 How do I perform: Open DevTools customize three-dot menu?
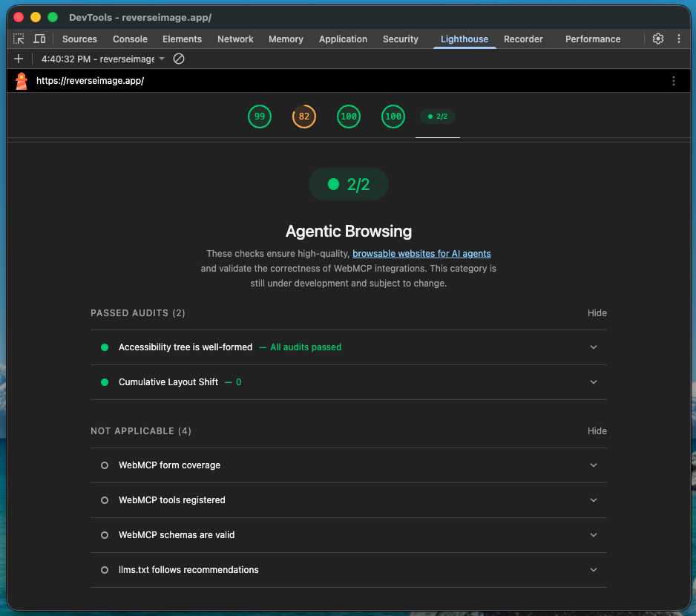[679, 39]
